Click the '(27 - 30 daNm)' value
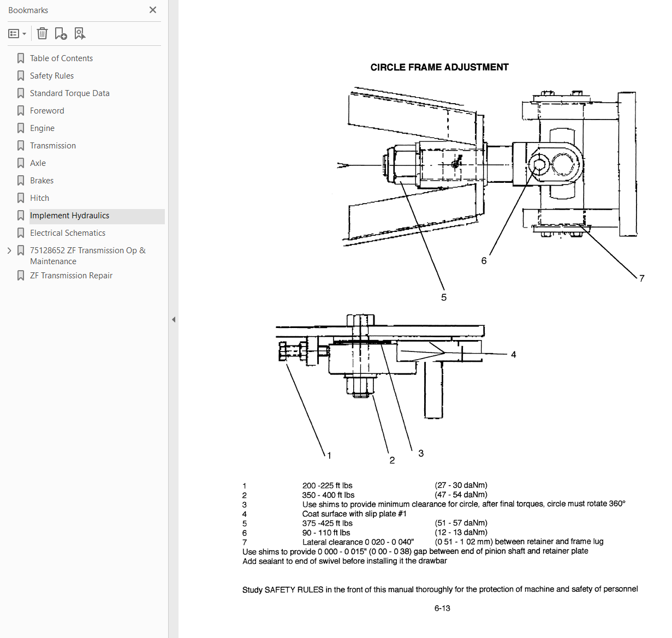This screenshot has width=672, height=638. 461,485
